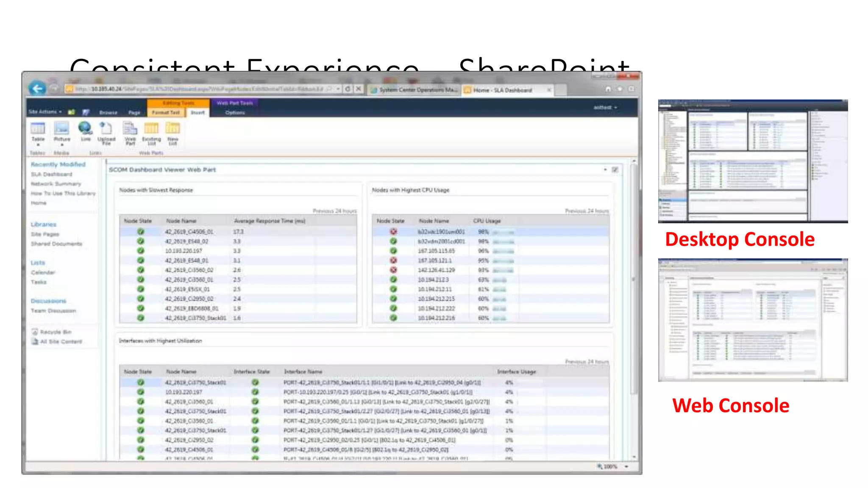Open the favorites star icon
Image resolution: width=868 pixels, height=488 pixels.
click(620, 89)
